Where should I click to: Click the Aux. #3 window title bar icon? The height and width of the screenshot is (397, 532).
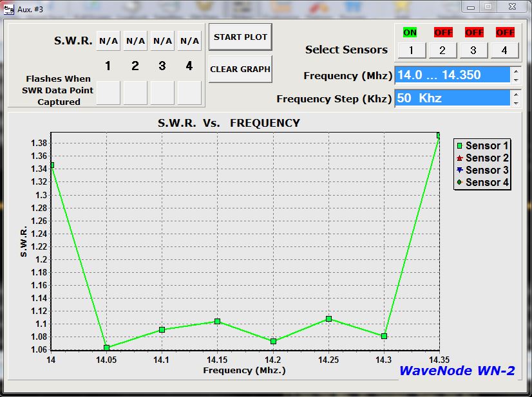(9, 7)
